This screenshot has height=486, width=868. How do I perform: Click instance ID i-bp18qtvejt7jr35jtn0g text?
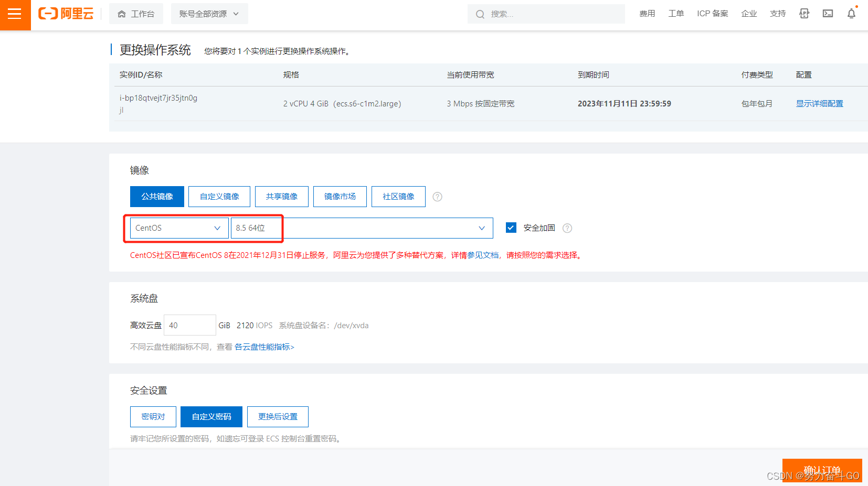(158, 98)
